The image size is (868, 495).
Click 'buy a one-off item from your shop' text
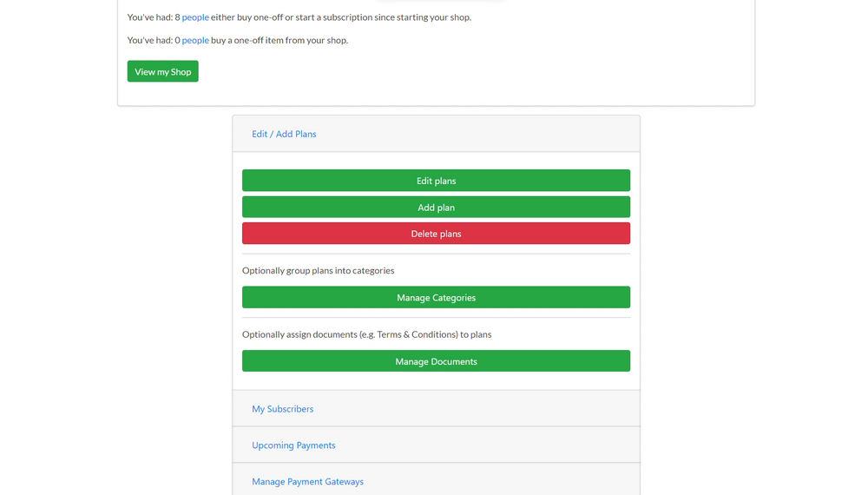pos(279,40)
